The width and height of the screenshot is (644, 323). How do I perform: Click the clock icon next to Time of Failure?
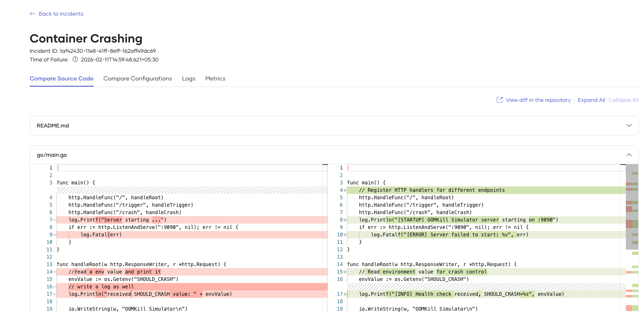75,59
